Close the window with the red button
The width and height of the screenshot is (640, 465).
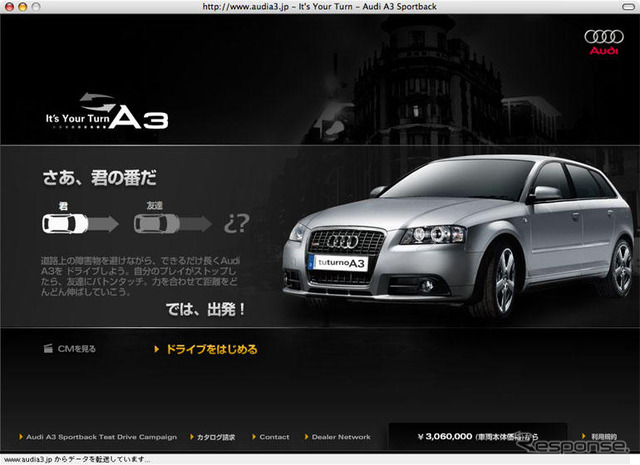click(x=9, y=7)
